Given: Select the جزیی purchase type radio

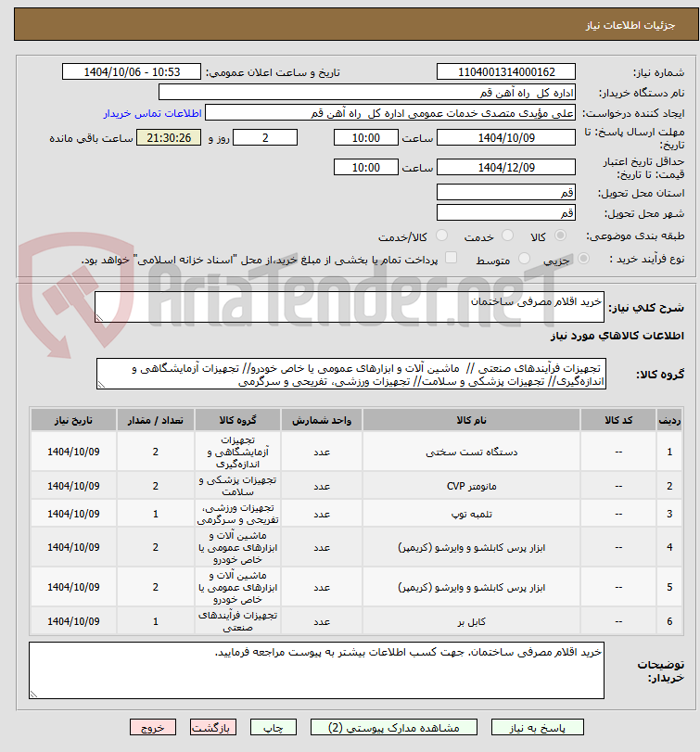Looking at the screenshot, I should pyautogui.click(x=583, y=259).
